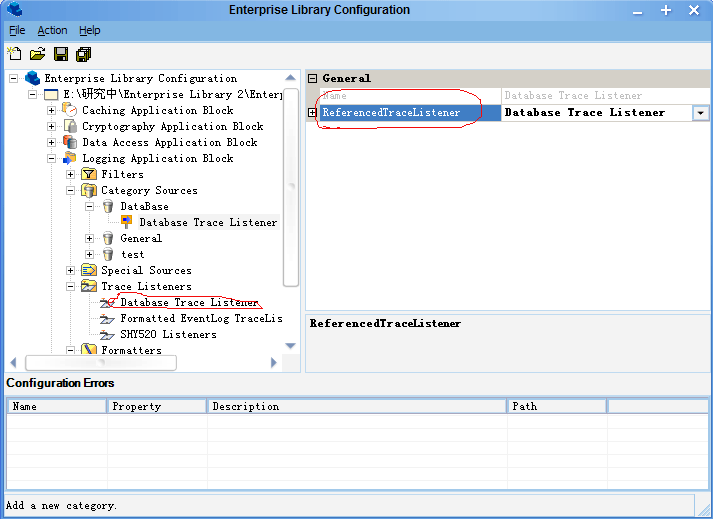Click the Open Application folder icon
Image resolution: width=713 pixels, height=519 pixels.
38,54
